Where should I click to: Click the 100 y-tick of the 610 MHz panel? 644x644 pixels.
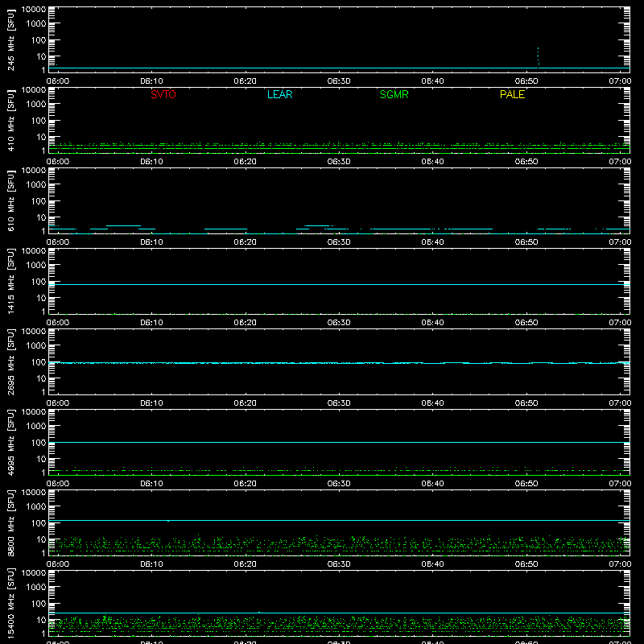[x=39, y=201]
